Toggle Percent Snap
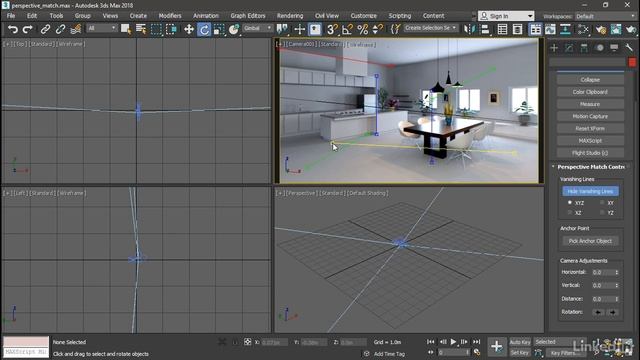 pyautogui.click(x=362, y=29)
